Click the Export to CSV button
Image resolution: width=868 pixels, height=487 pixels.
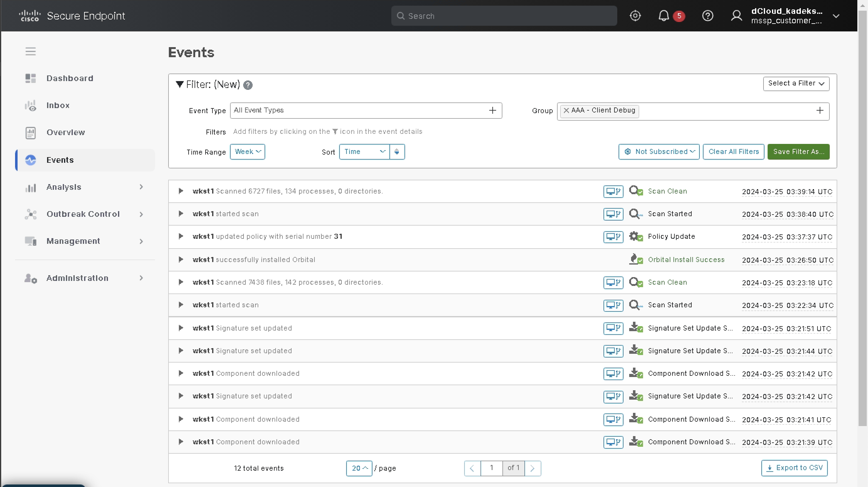pos(794,468)
